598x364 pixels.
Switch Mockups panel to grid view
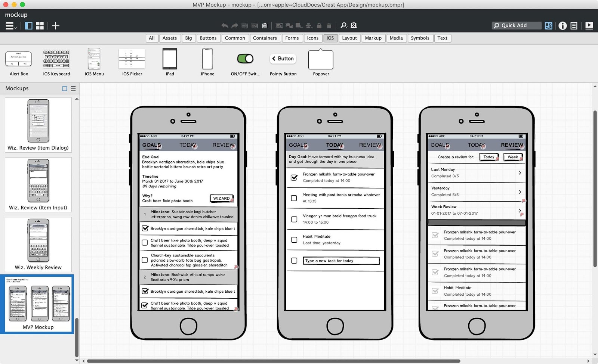(64, 88)
